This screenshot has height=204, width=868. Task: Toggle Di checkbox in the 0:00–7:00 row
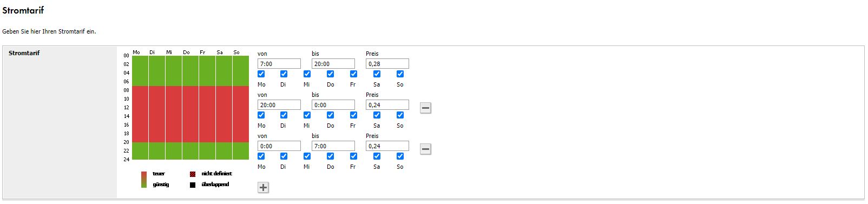pos(284,156)
